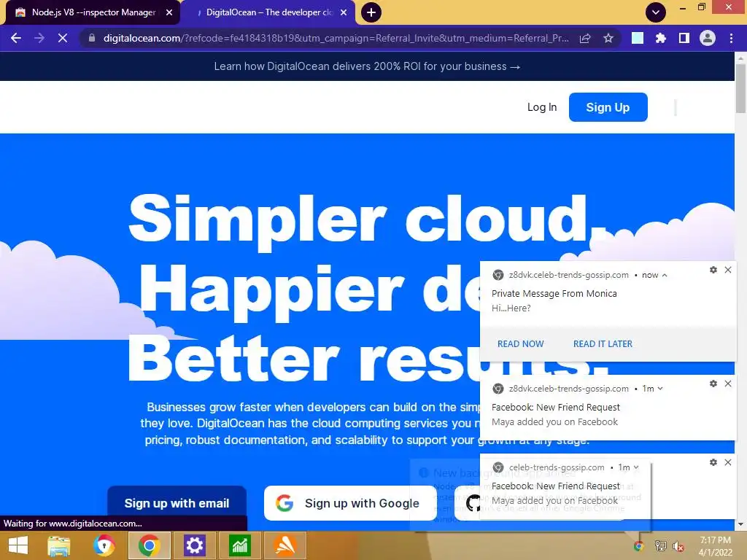747x560 pixels.
Task: Switch to the Node.js V8 --inspector Manager tab
Action: [93, 12]
